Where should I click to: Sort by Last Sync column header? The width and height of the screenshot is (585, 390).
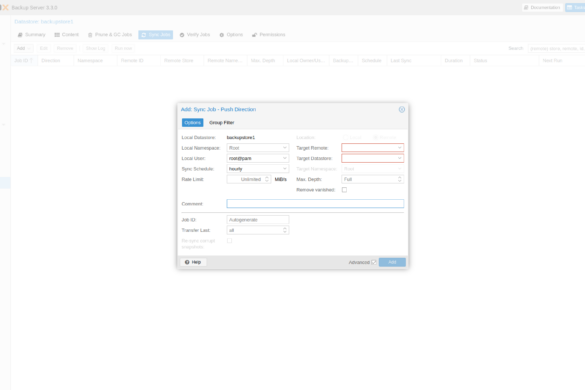(x=414, y=60)
